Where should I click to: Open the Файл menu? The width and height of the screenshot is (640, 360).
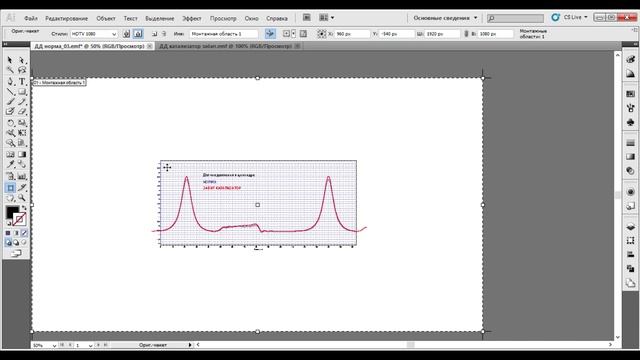coord(31,18)
